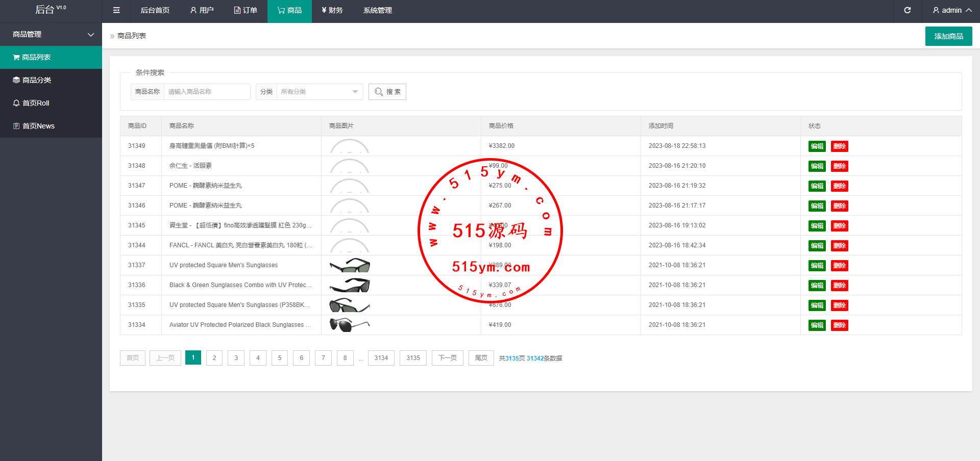Open the 用户 menu in top navigation
The image size is (980, 461).
202,10
